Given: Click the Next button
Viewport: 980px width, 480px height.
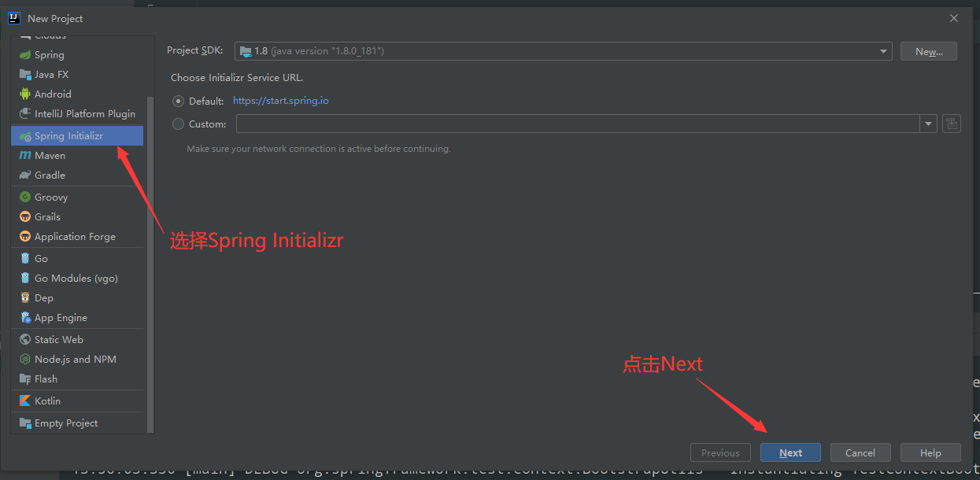Looking at the screenshot, I should pyautogui.click(x=790, y=452).
